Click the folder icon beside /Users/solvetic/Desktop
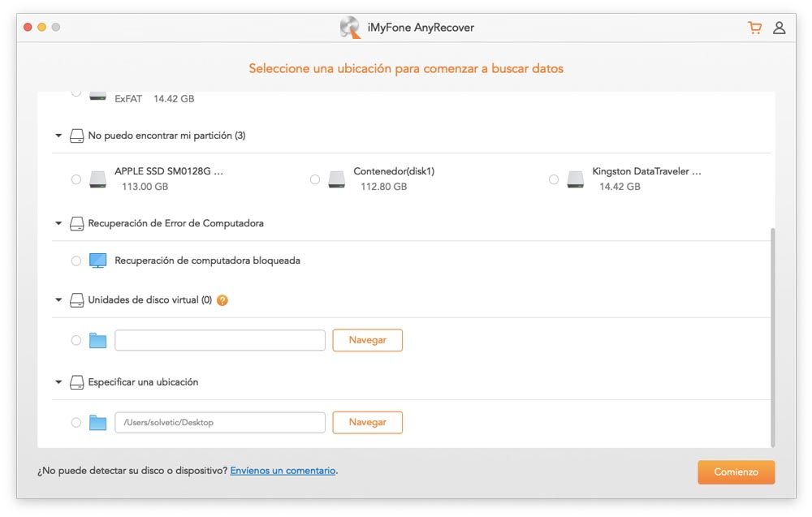Screen dimensions: 812x517 pyautogui.click(x=98, y=422)
